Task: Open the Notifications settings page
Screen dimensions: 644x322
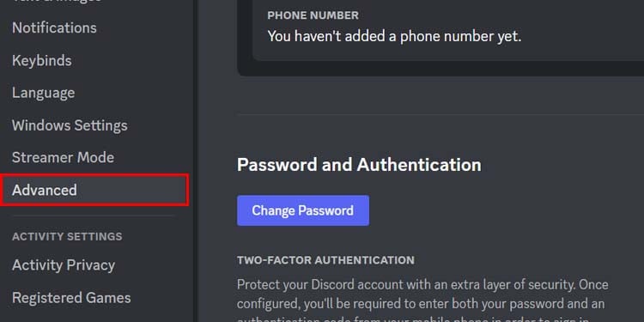Action: (54, 28)
